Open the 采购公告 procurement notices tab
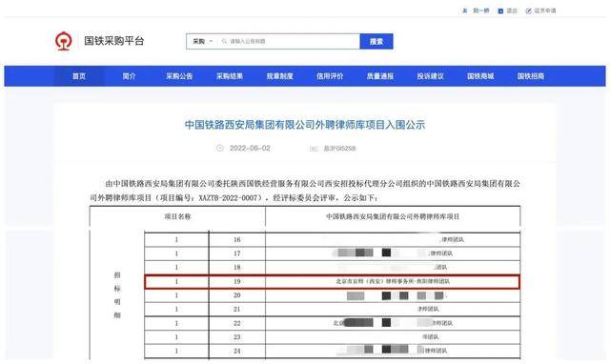 point(179,76)
